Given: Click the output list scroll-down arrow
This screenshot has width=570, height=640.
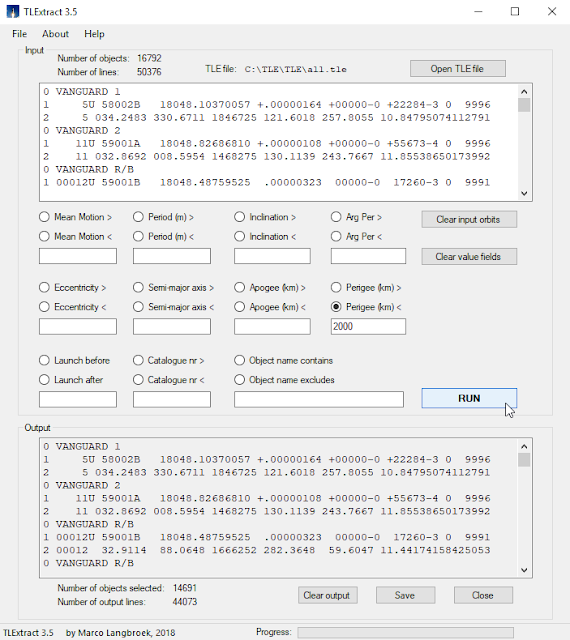Looking at the screenshot, I should click(x=524, y=570).
